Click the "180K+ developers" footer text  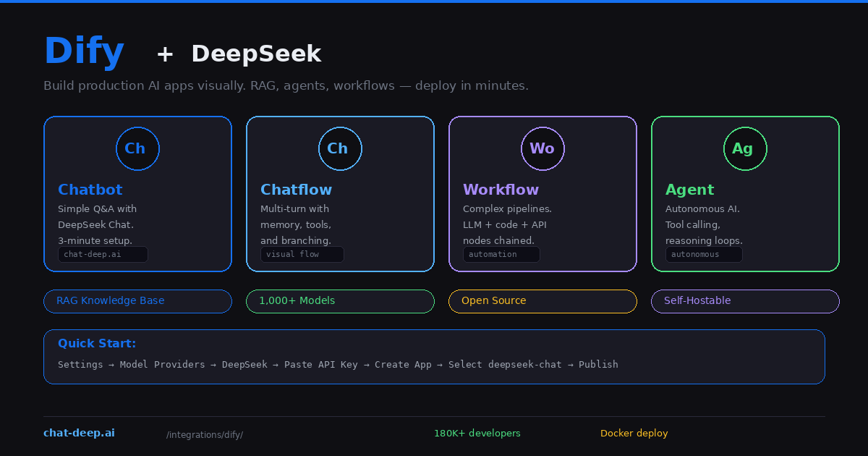pos(477,433)
